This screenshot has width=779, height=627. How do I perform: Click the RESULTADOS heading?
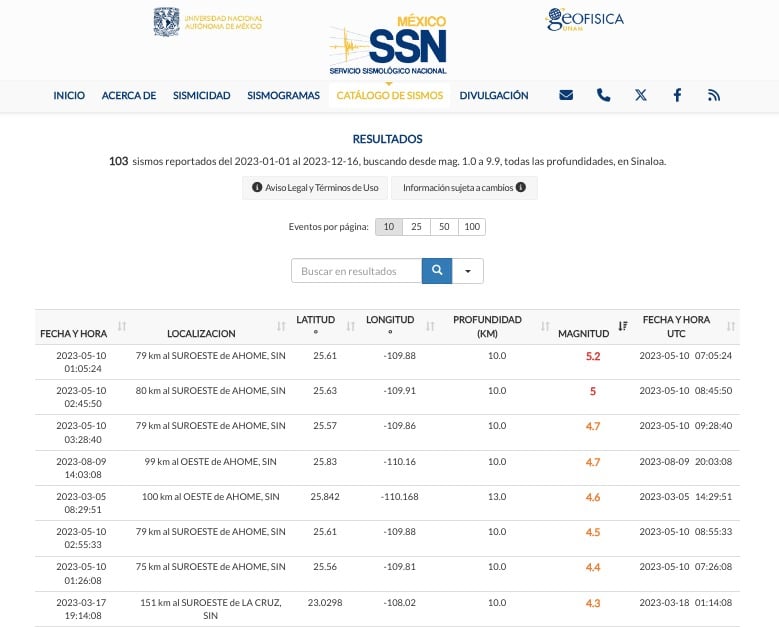click(388, 139)
